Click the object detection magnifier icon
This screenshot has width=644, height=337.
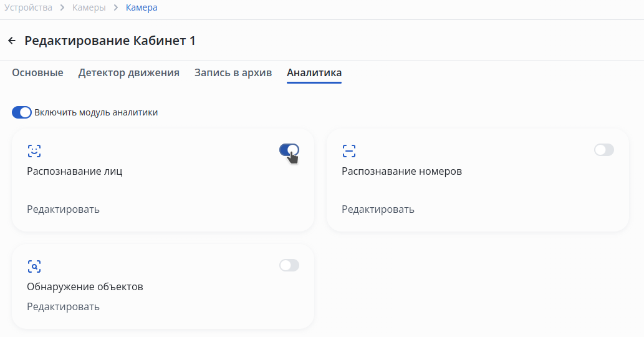(x=34, y=266)
